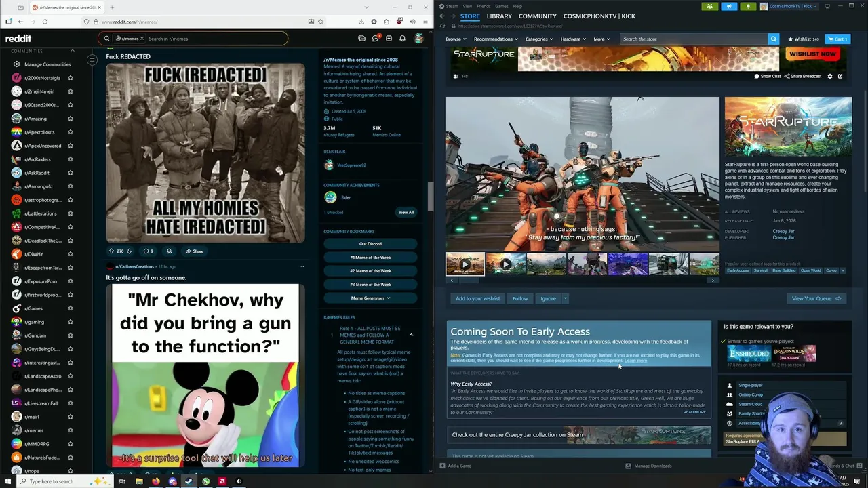Expand the Steam Hardware dropdown

click(573, 39)
